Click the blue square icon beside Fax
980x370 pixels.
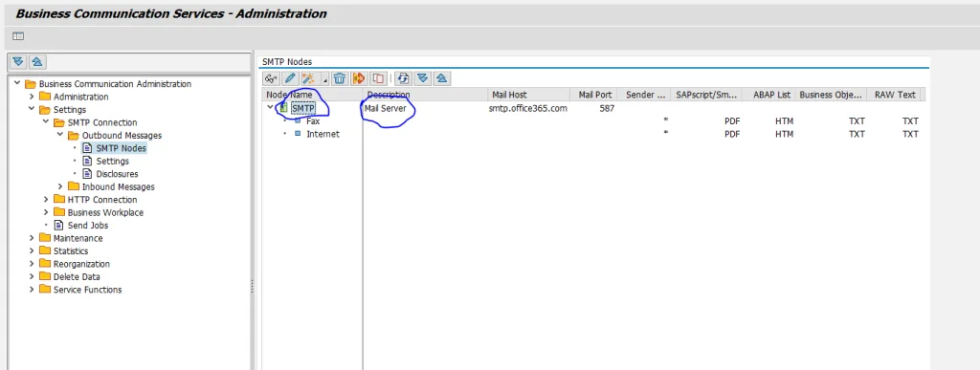point(298,121)
